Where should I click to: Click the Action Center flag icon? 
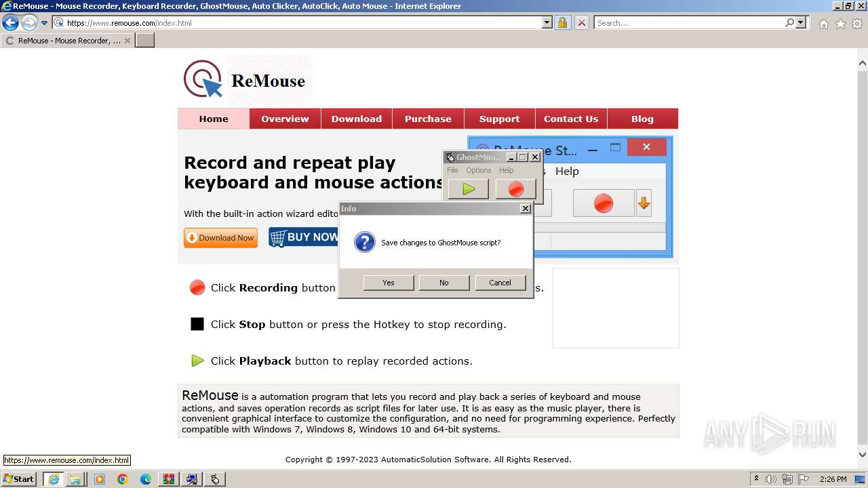tap(804, 479)
